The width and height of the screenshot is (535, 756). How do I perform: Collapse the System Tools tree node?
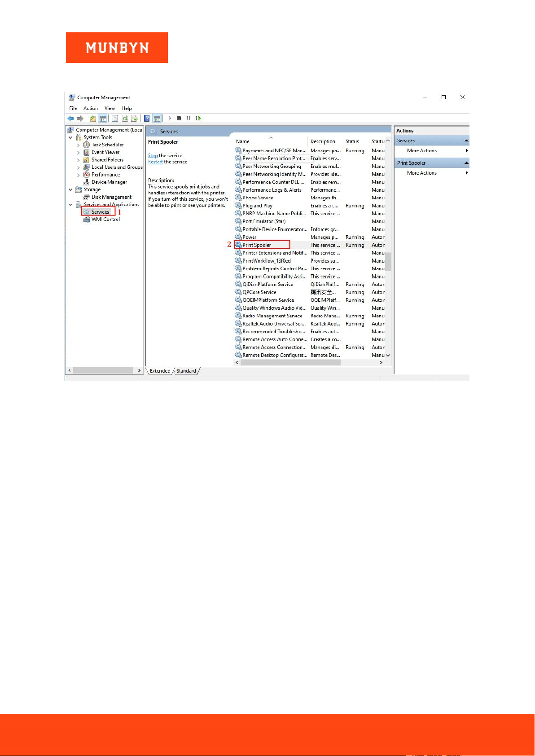point(70,138)
